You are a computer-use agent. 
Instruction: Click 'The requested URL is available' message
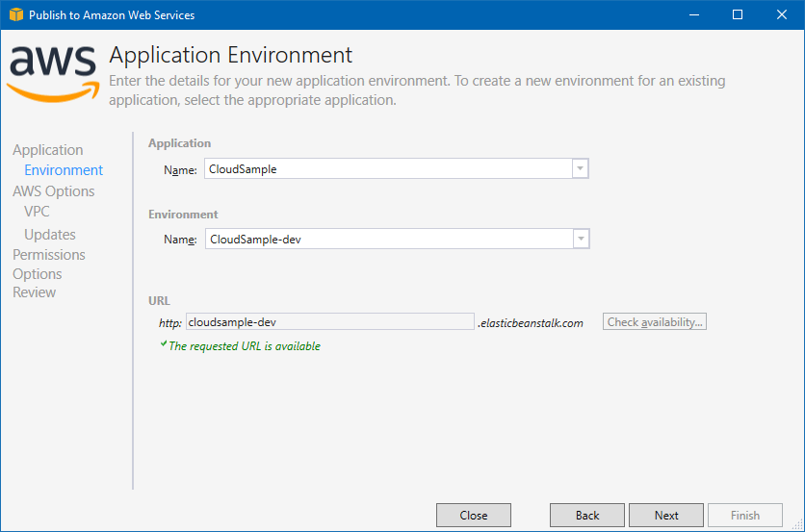tap(245, 346)
